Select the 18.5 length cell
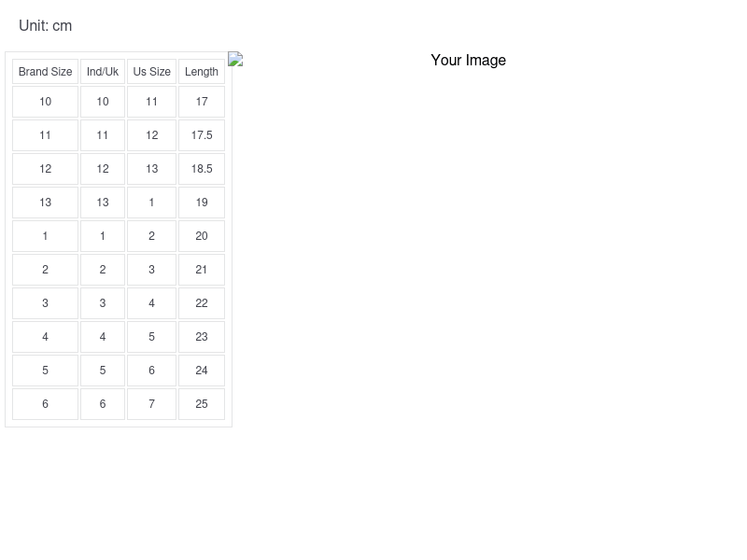 pos(202,169)
